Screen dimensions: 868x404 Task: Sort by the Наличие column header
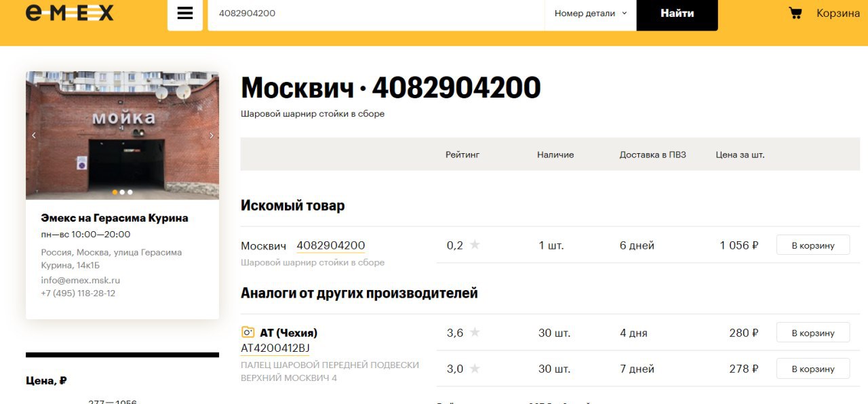(555, 155)
